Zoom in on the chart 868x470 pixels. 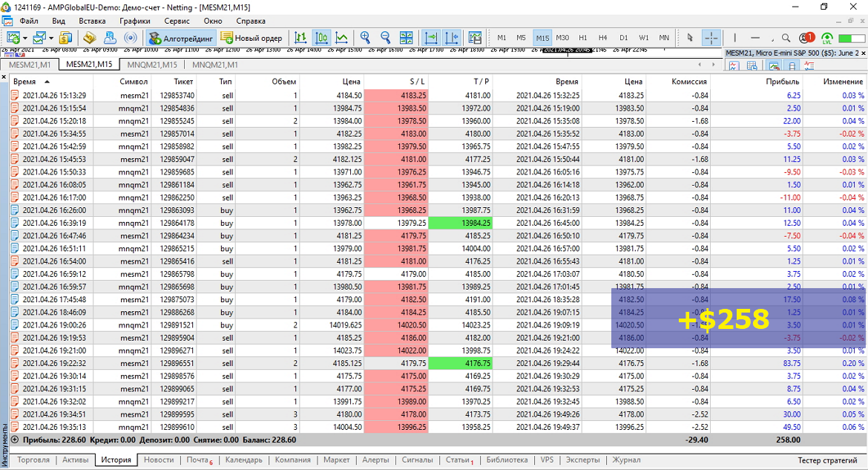tap(365, 38)
